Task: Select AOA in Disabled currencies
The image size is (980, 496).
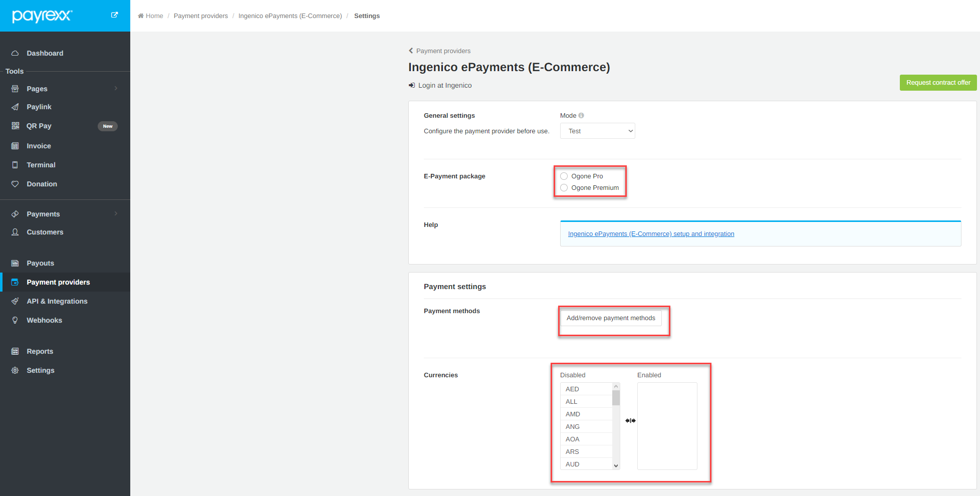Action: tap(586, 439)
